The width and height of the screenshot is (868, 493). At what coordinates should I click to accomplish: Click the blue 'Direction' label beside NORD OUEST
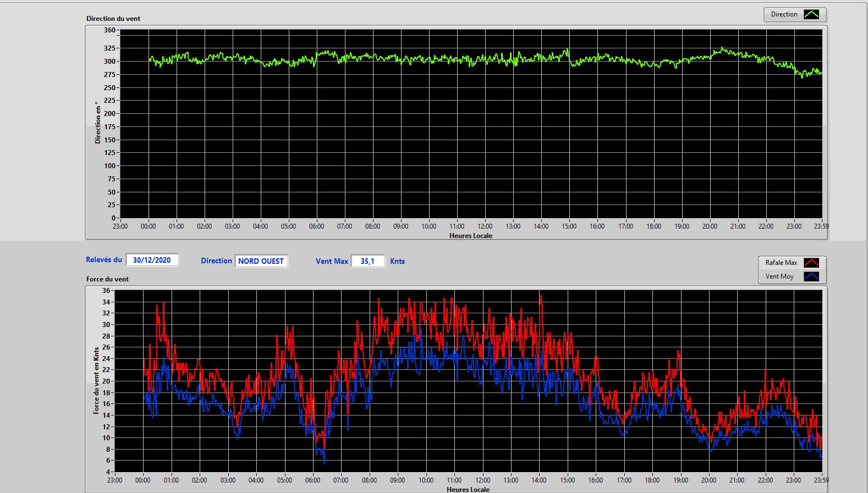point(216,261)
